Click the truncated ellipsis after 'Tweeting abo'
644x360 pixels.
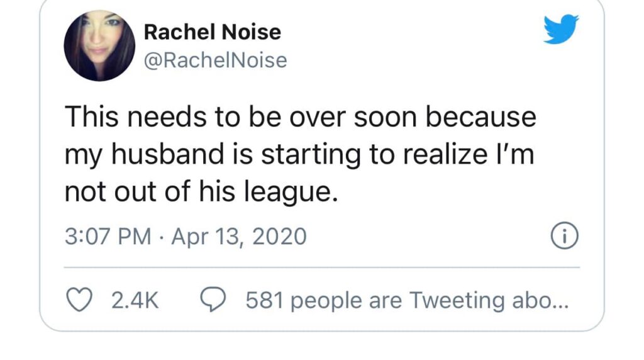click(x=558, y=302)
